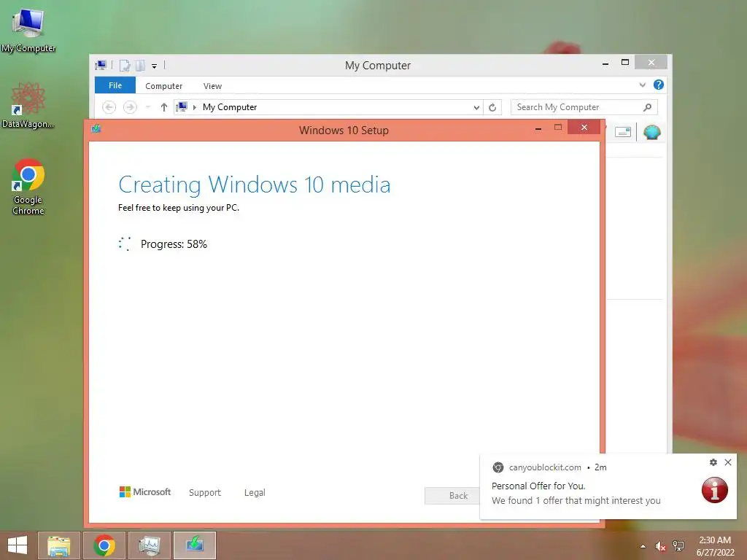Screen dimensions: 747x560
Task: Click the New folder quick access icon
Action: (x=140, y=65)
